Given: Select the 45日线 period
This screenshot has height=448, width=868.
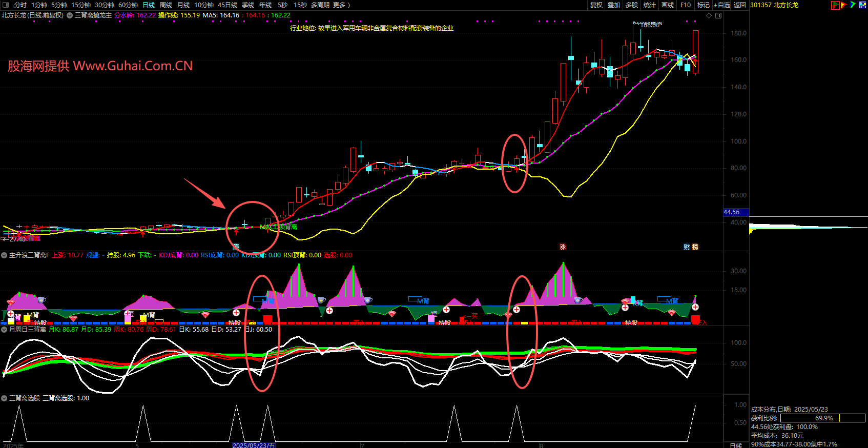Looking at the screenshot, I should tap(228, 5).
